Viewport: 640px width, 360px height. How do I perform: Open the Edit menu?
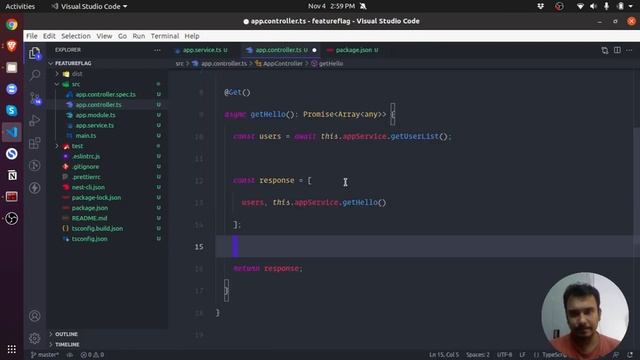coord(49,36)
